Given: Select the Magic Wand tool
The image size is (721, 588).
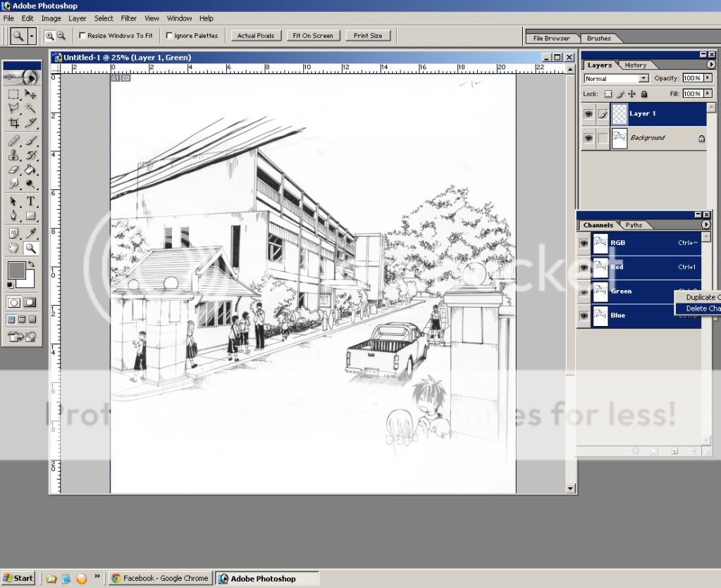Looking at the screenshot, I should click(30, 108).
